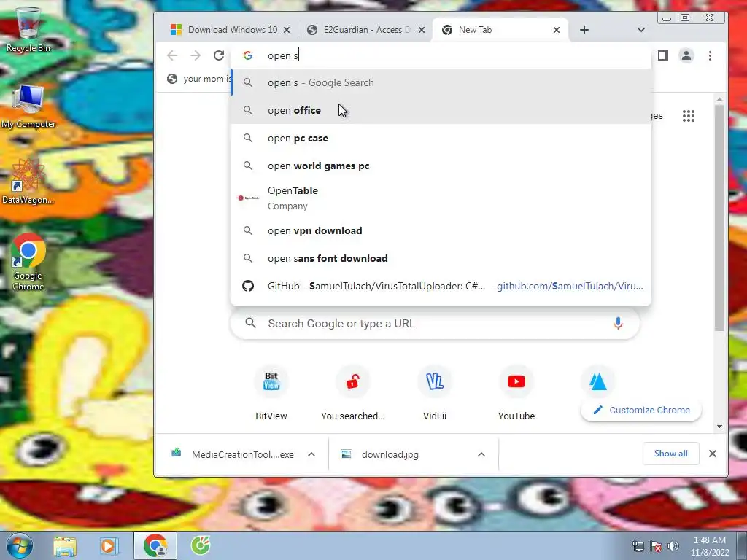The height and width of the screenshot is (560, 747).
Task: Start voice search with the microphone
Action: tap(618, 323)
